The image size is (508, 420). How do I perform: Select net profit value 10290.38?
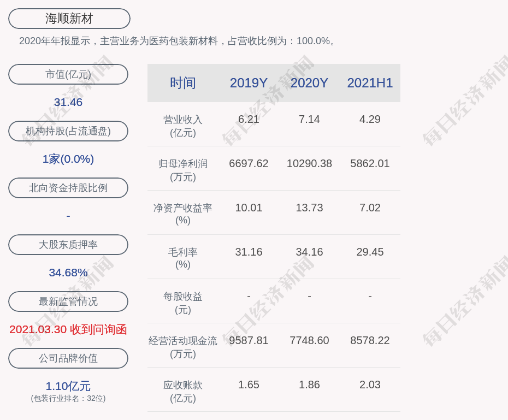pyautogui.click(x=309, y=163)
